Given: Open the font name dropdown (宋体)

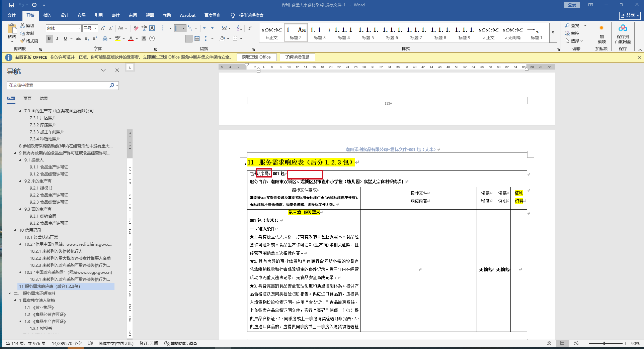Looking at the screenshot, I should (x=79, y=28).
